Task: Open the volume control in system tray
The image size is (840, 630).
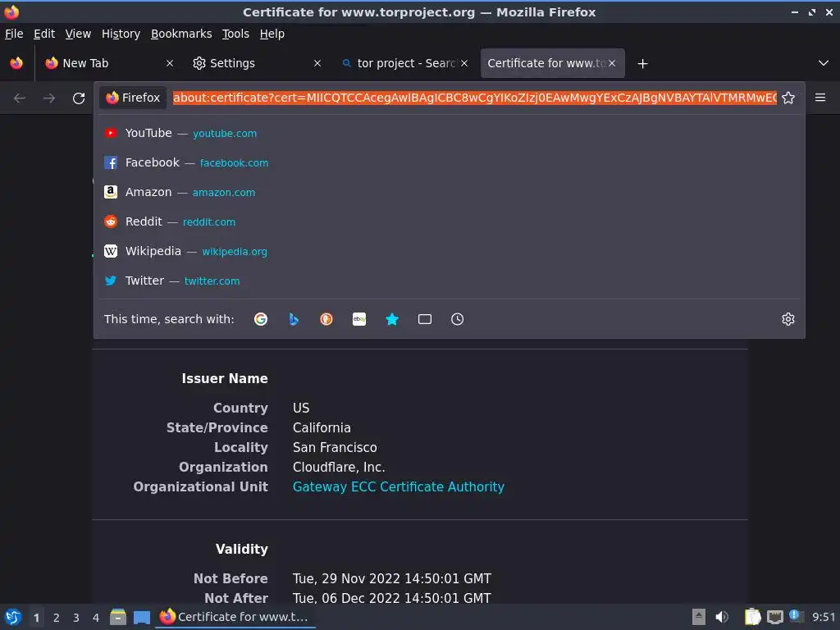Action: click(x=722, y=617)
